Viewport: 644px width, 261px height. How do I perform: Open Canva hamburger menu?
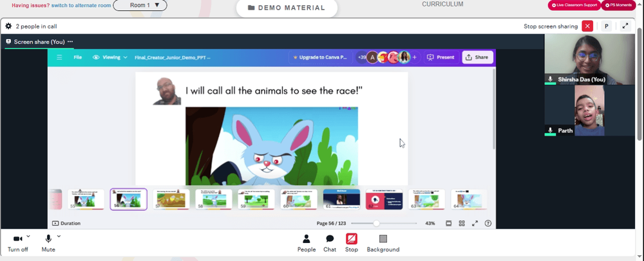[x=59, y=57]
